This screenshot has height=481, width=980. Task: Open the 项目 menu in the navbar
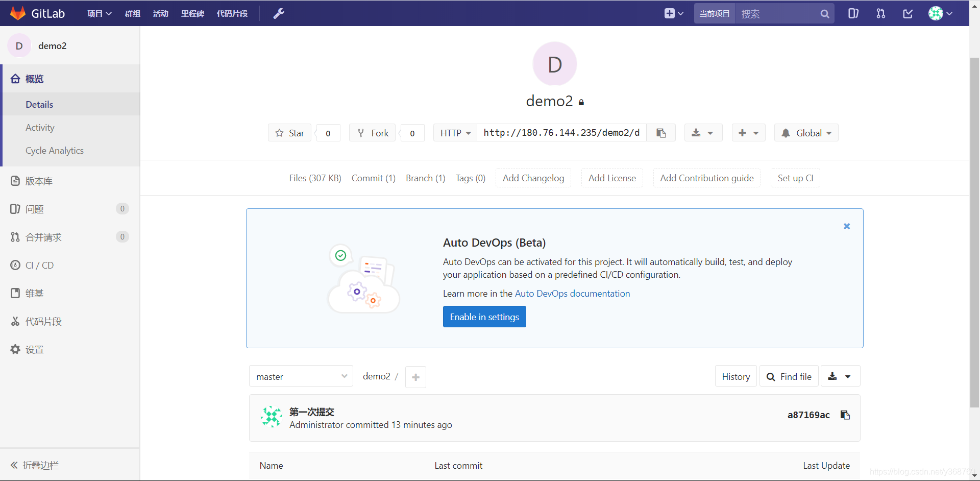[99, 14]
